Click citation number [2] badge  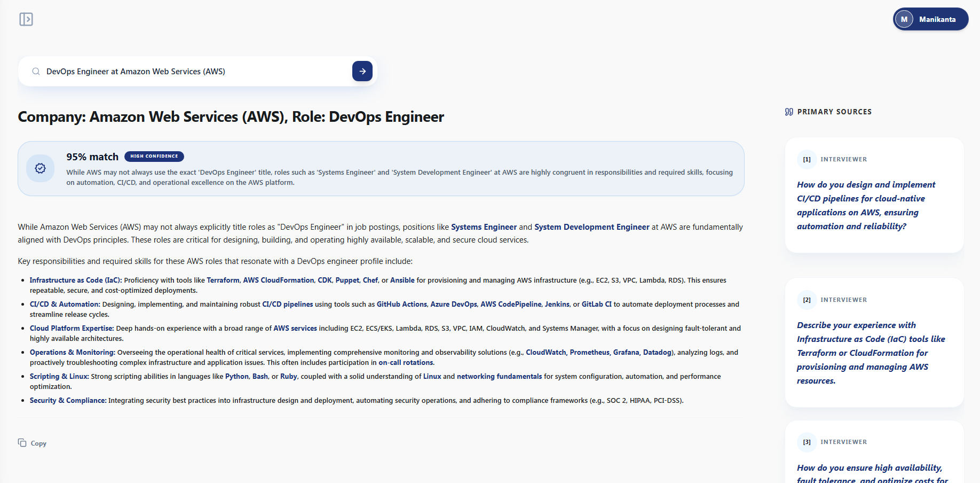coord(807,300)
